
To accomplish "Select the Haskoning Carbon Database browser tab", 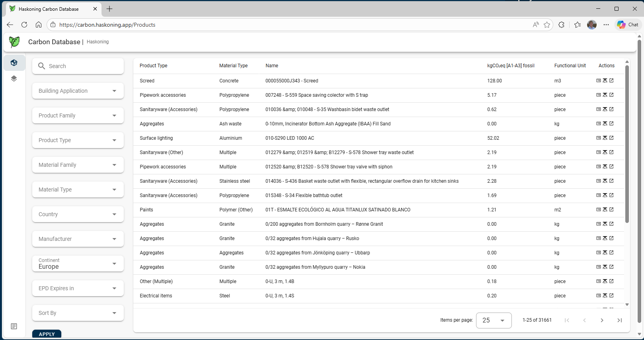I will point(53,9).
